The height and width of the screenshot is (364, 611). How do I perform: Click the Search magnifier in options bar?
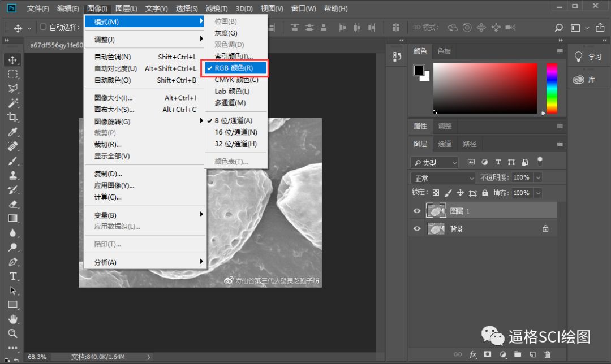pyautogui.click(x=558, y=28)
